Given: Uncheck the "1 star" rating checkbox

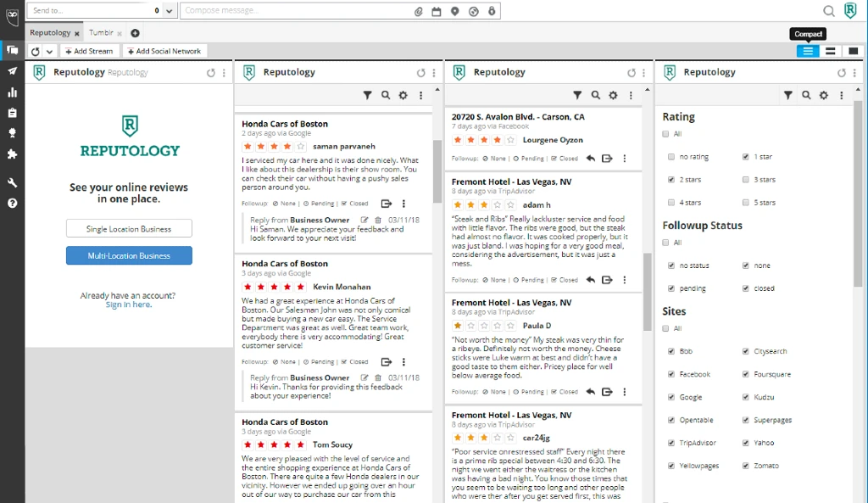Looking at the screenshot, I should (x=746, y=157).
